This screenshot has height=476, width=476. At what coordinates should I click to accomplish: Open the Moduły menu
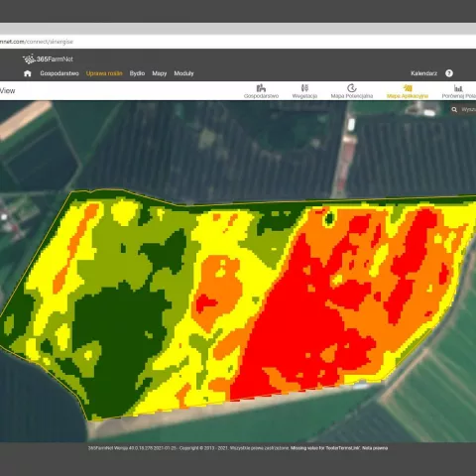[x=183, y=73]
